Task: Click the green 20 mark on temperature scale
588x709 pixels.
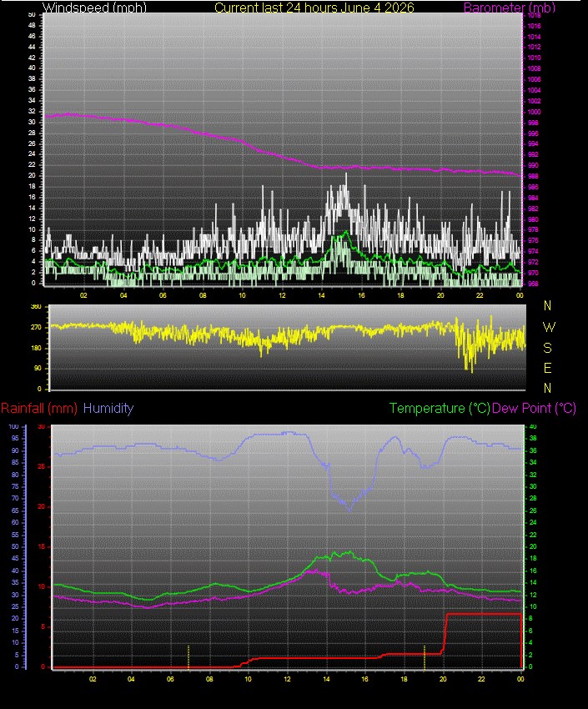Action: [533, 546]
